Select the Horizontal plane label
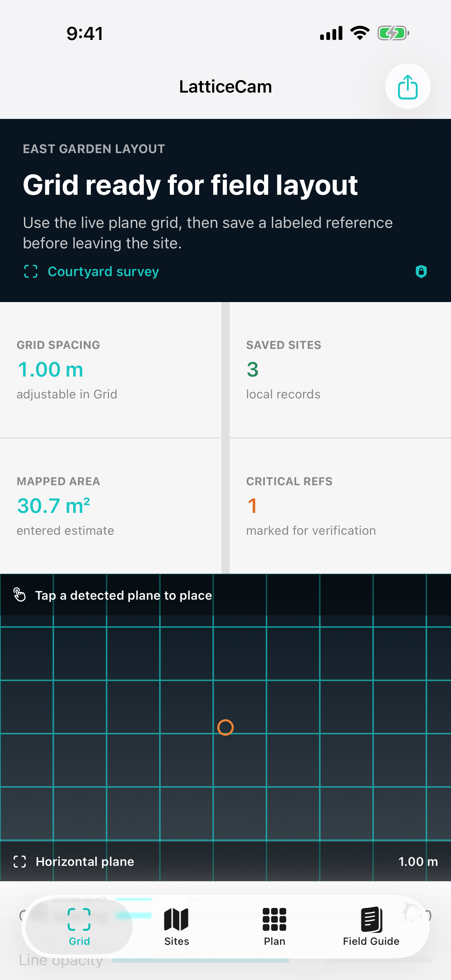This screenshot has height=980, width=451. click(x=85, y=862)
